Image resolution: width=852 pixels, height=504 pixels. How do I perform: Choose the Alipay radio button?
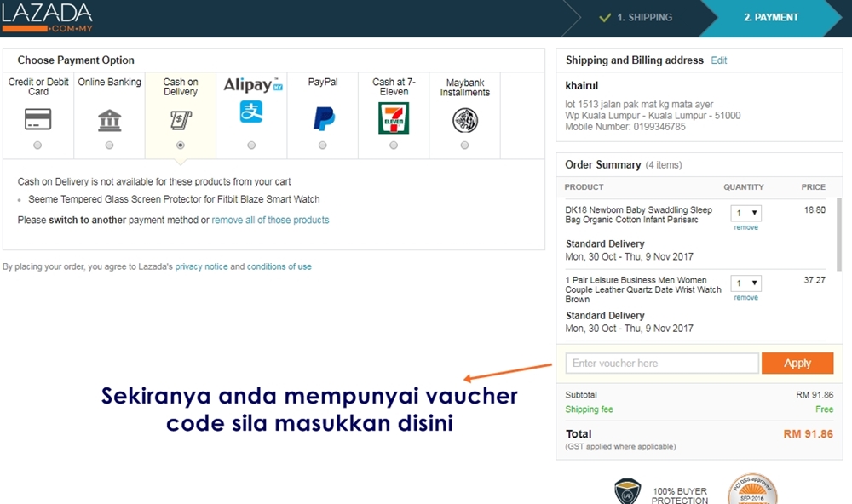pos(251,145)
